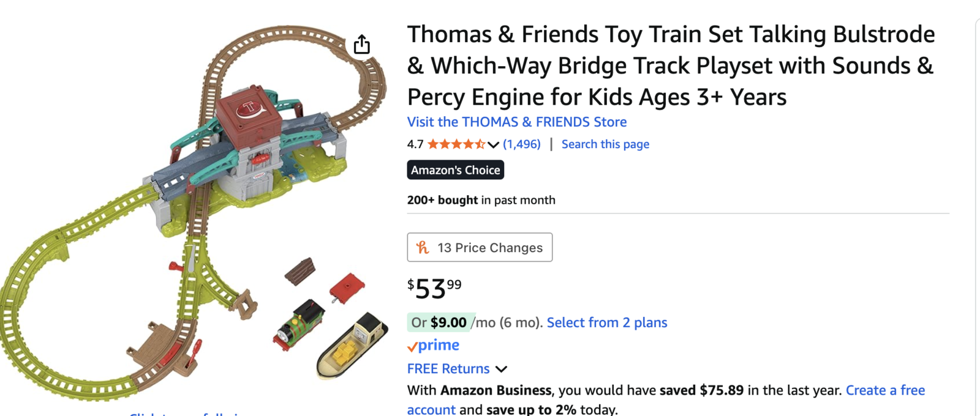Open the rating breakdown chevron beside stars
The height and width of the screenshot is (416, 980).
pos(494,145)
